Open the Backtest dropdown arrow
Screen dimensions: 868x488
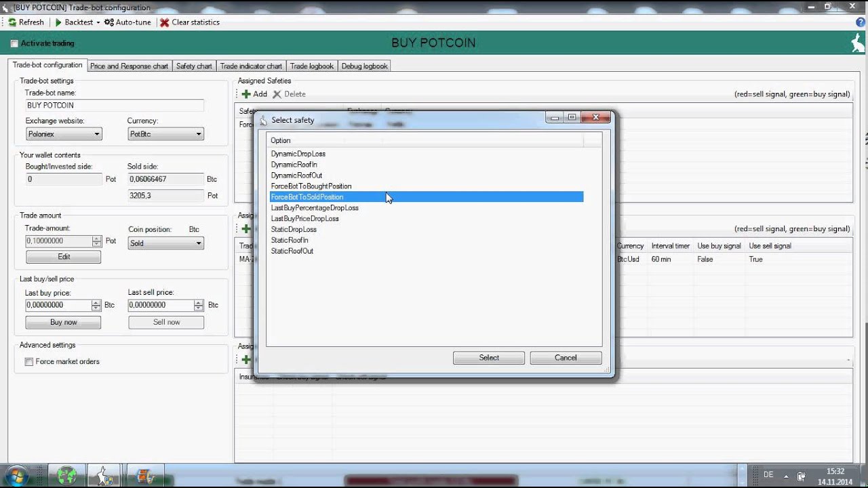98,22
